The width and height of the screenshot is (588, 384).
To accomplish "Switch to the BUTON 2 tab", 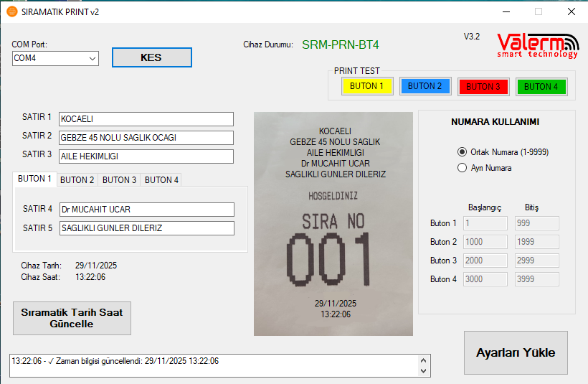I will [77, 179].
